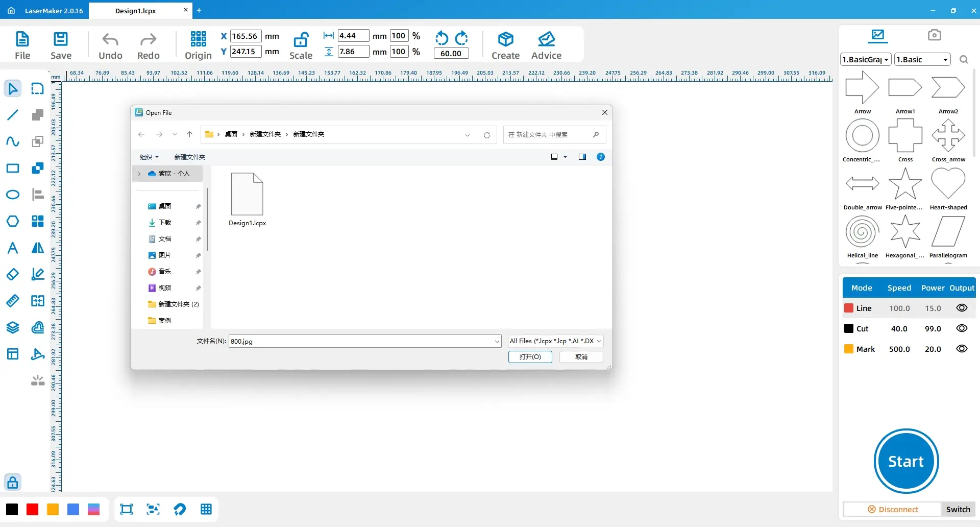Open the All Files type dropdown
Screen dimensions: 980x527
(556, 341)
